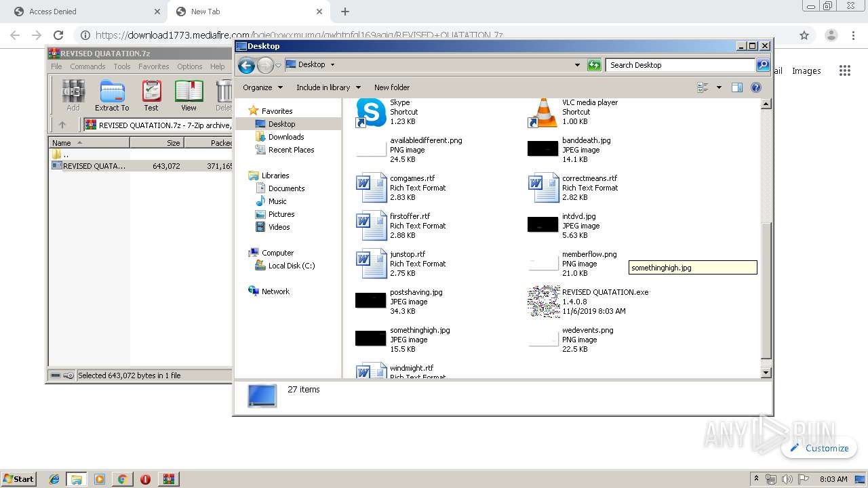Click the Explorer vertical scrollbar thumb
The image size is (868, 488).
point(766,291)
